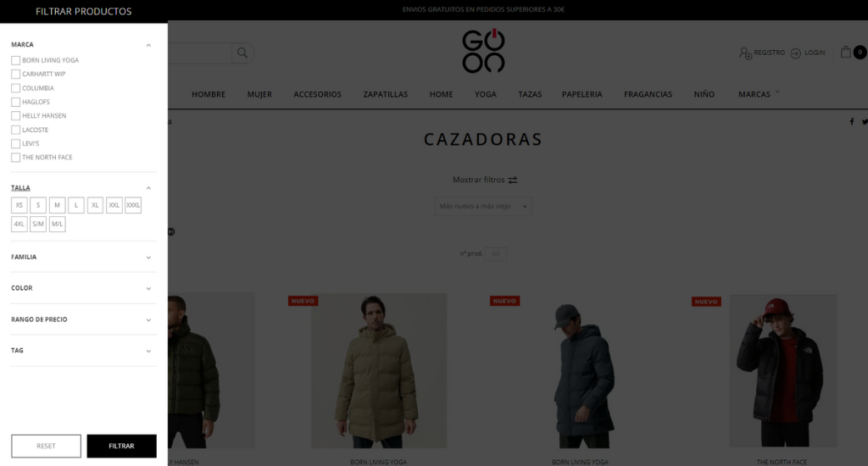868x466 pixels.
Task: Click the Reset button
Action: pyautogui.click(x=46, y=446)
